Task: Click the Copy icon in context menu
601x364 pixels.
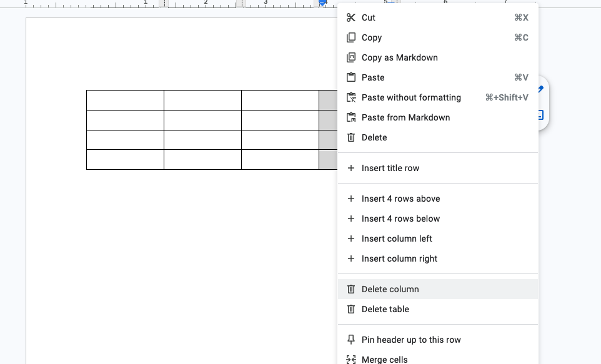Action: (351, 37)
